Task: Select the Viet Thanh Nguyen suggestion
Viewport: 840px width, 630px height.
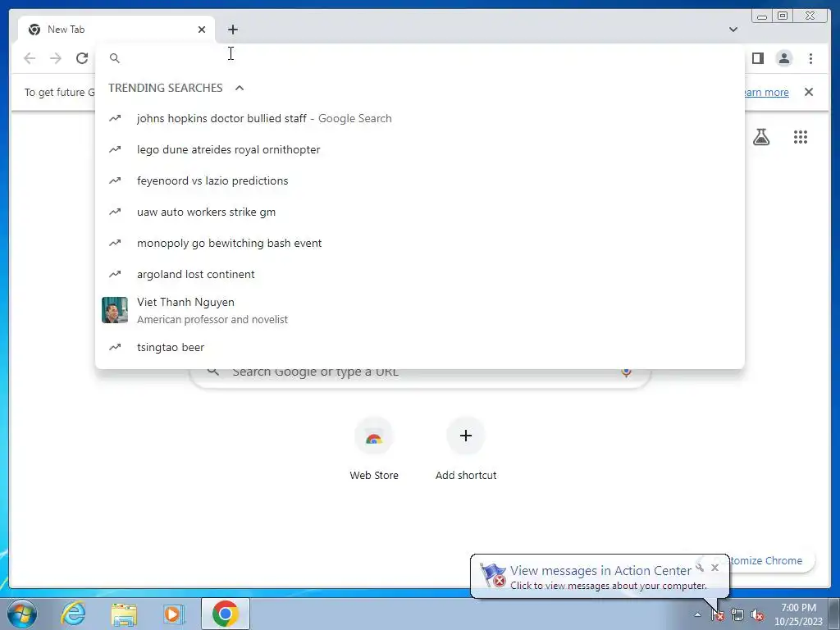Action: pyautogui.click(x=419, y=310)
